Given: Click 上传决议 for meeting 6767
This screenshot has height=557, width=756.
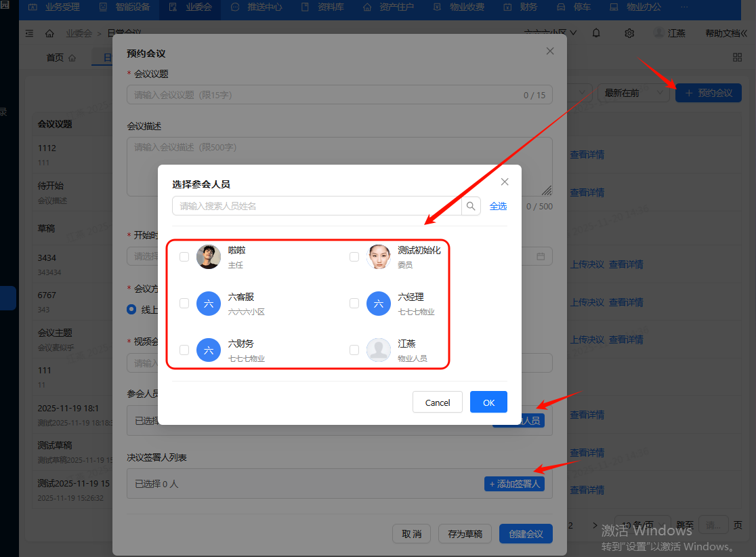Looking at the screenshot, I should pos(587,302).
